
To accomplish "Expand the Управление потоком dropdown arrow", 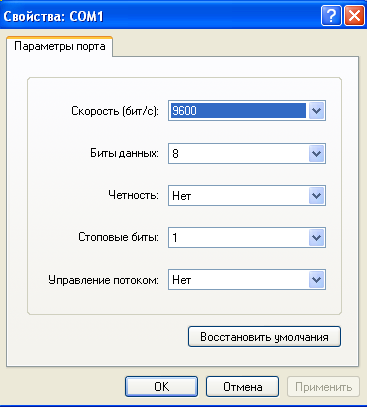I will [x=316, y=280].
